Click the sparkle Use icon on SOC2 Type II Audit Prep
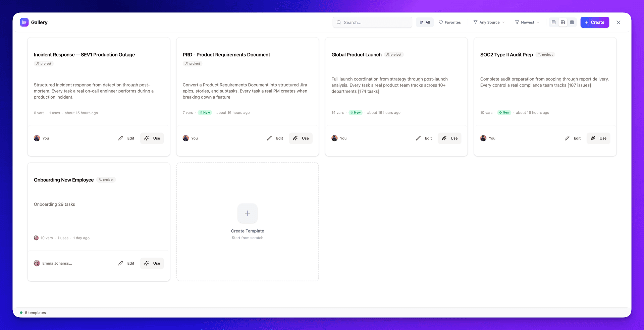This screenshot has width=644, height=330. [x=593, y=138]
